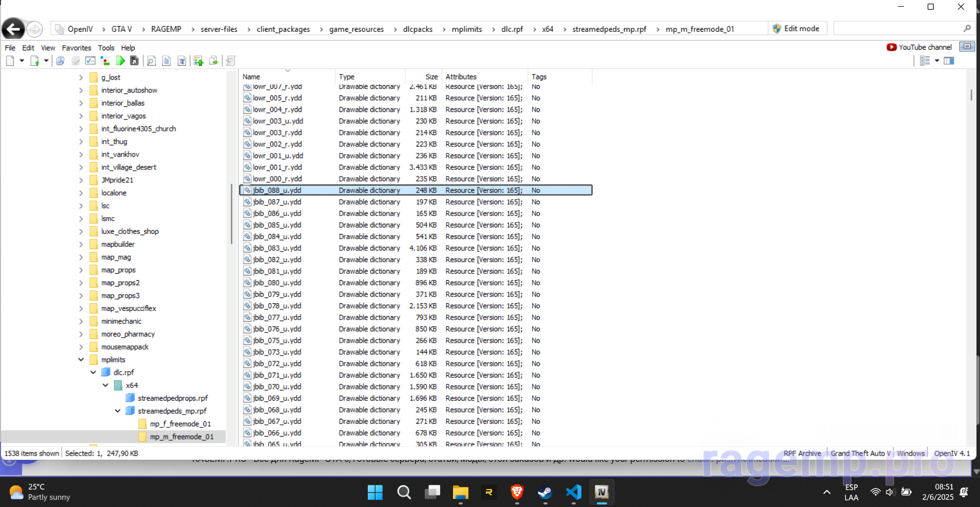Click the copy-with-green-arrow toolbar icon
This screenshot has height=507, width=980.
point(214,61)
